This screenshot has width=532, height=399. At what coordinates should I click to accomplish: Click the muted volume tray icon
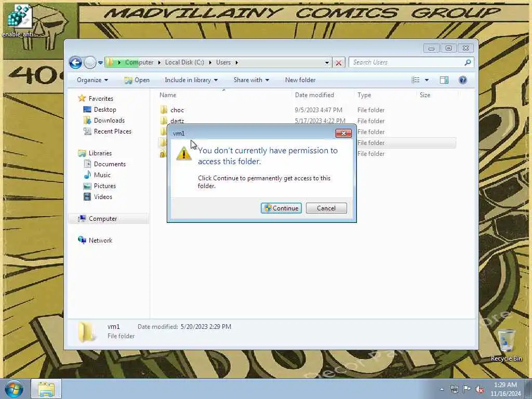(480, 390)
